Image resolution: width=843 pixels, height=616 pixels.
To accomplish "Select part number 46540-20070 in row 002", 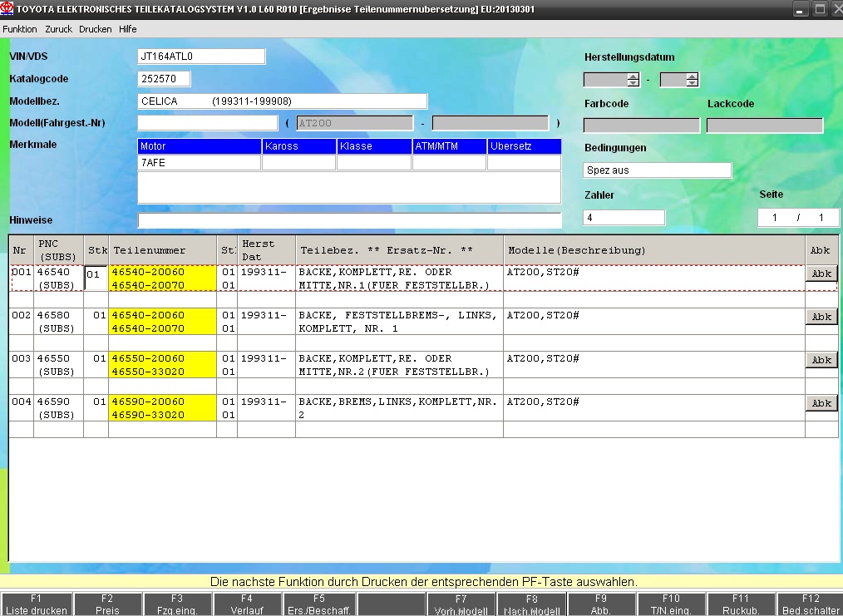I will [x=148, y=328].
